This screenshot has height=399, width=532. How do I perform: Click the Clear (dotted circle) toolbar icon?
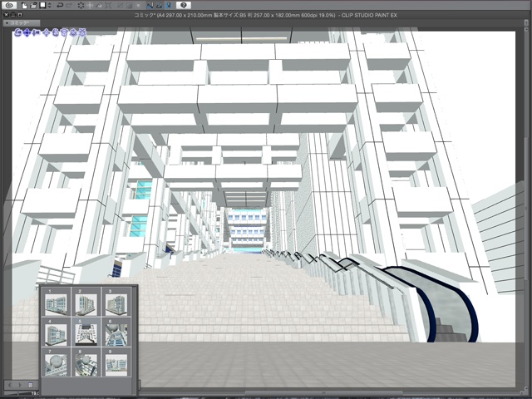pos(81,6)
